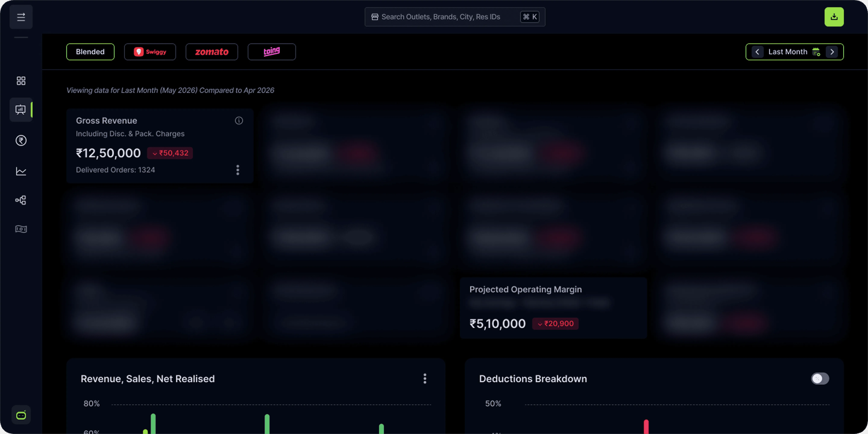
Task: Open the green chatbot assistant icon
Action: pos(21,415)
